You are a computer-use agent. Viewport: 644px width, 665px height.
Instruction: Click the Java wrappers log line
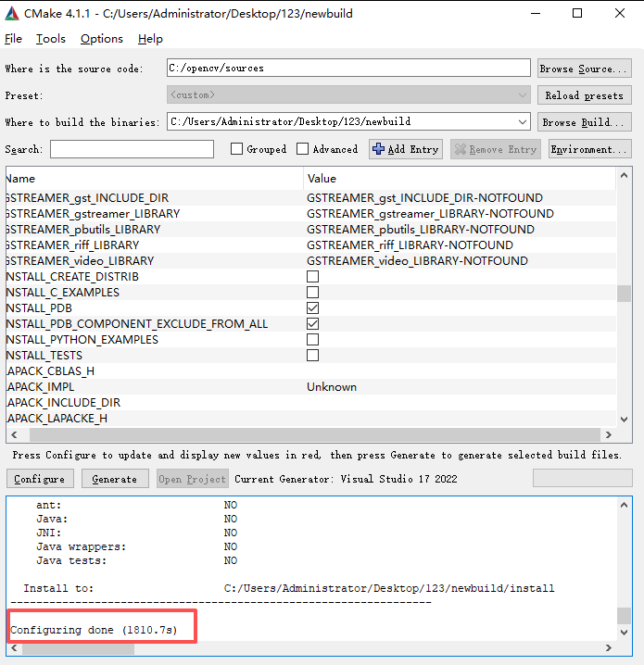click(81, 546)
